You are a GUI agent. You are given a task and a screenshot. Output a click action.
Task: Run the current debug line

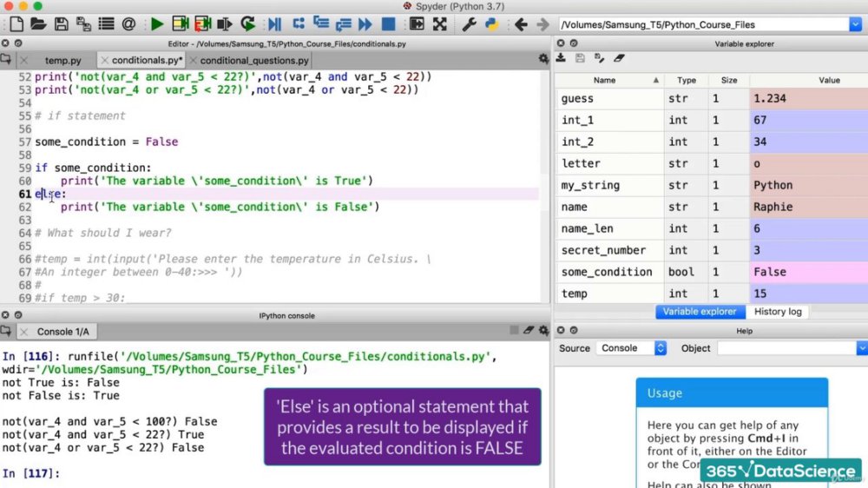click(299, 23)
